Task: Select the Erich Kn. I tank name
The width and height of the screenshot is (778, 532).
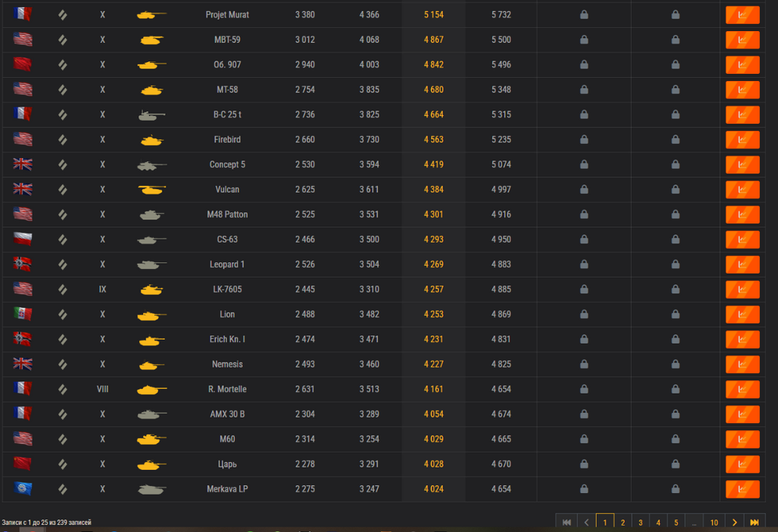Action: click(227, 339)
